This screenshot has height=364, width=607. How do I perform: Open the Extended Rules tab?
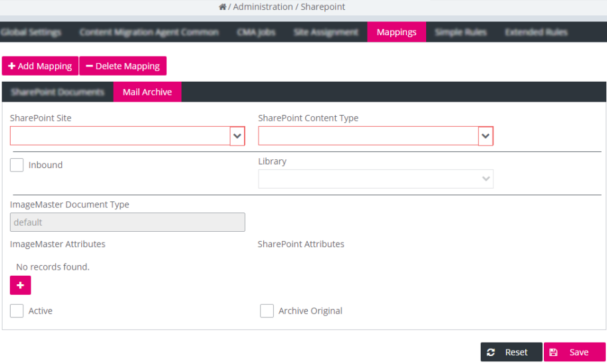coord(536,32)
